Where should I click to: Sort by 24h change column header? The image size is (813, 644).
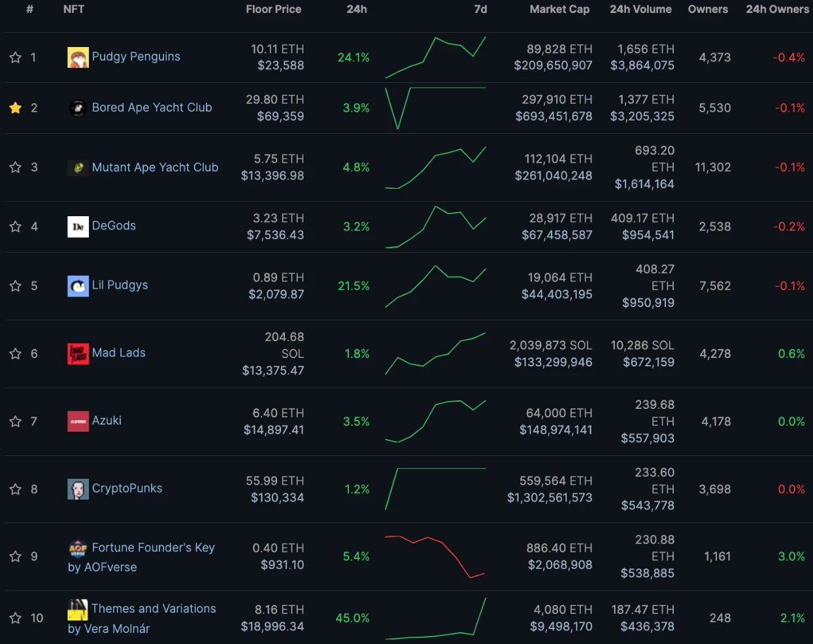coord(357,9)
